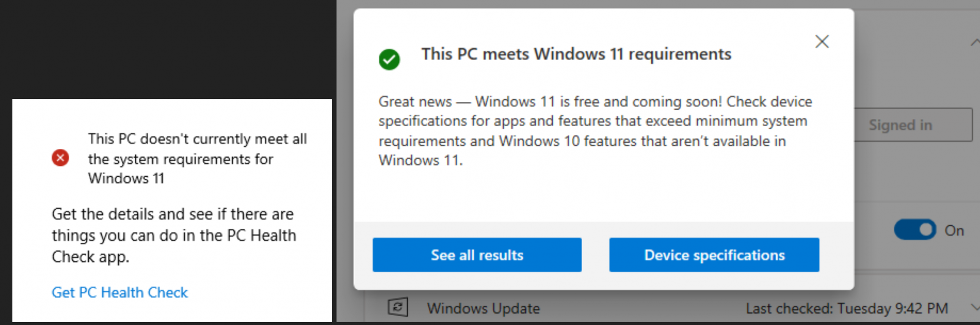Follow the Get PC Health Check link
Image resolution: width=980 pixels, height=325 pixels.
(x=120, y=292)
